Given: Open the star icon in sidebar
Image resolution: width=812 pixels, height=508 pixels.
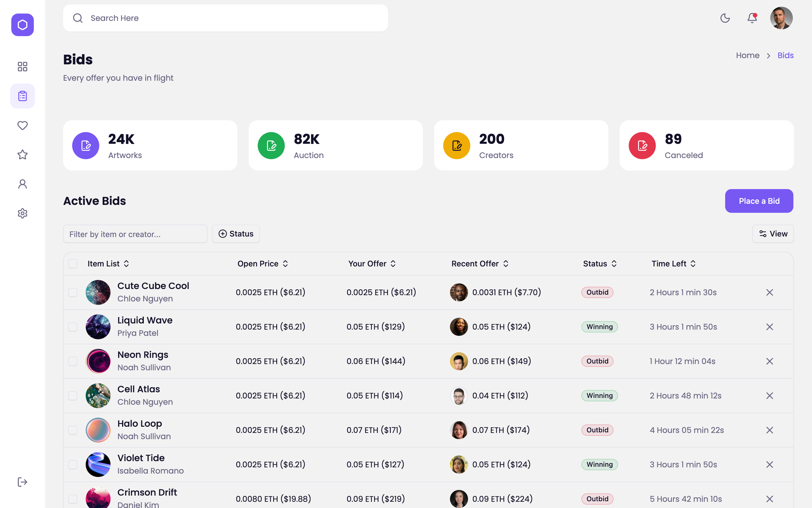Looking at the screenshot, I should click(23, 155).
